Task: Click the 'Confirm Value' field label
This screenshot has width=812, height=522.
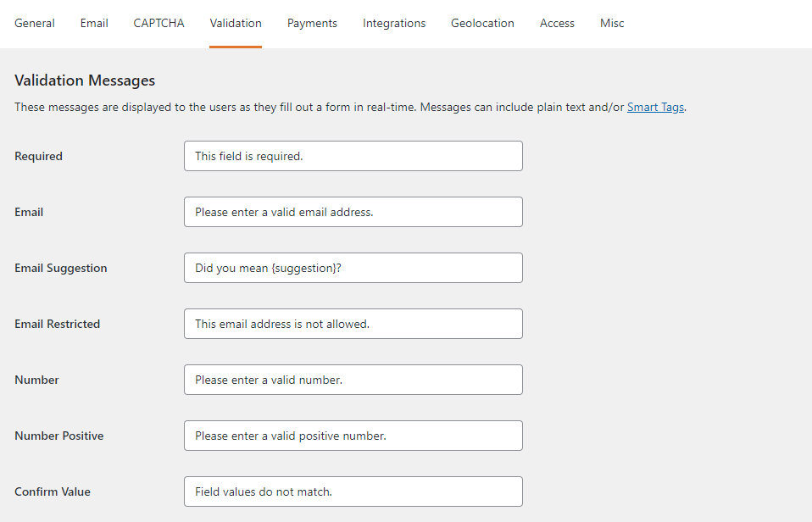Action: point(53,491)
